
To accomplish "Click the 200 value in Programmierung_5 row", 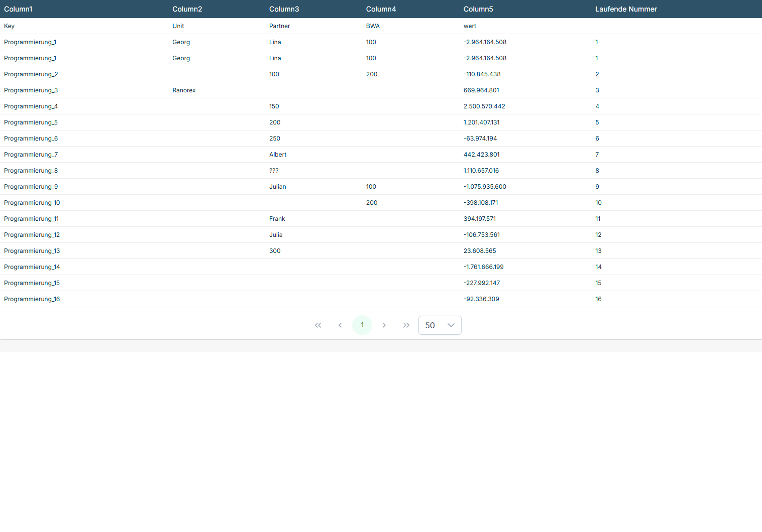I will click(275, 122).
